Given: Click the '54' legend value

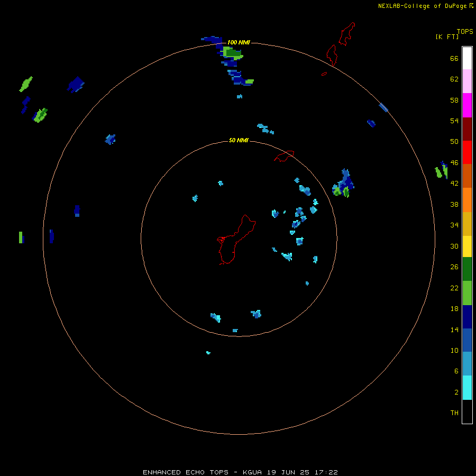Looking at the screenshot, I should (454, 121).
